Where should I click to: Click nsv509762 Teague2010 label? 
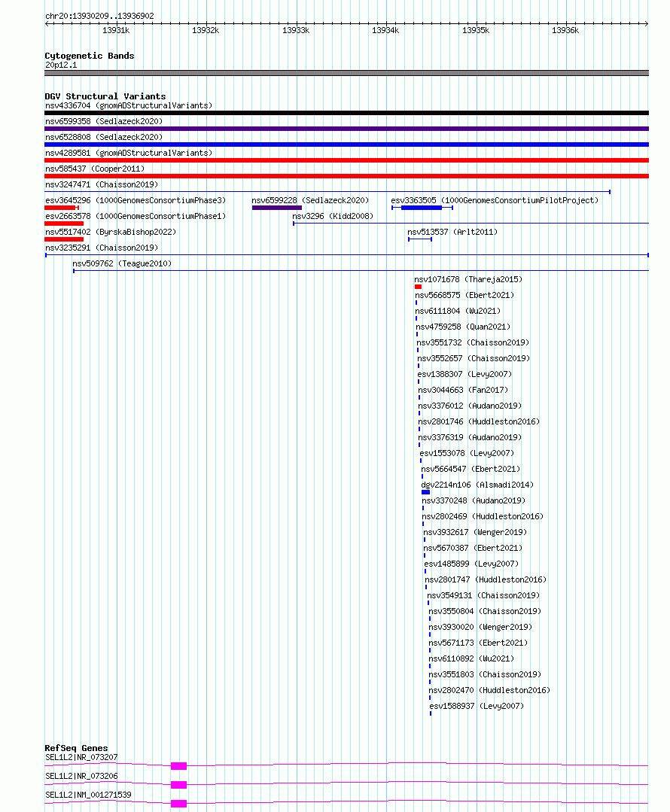pyautogui.click(x=122, y=263)
